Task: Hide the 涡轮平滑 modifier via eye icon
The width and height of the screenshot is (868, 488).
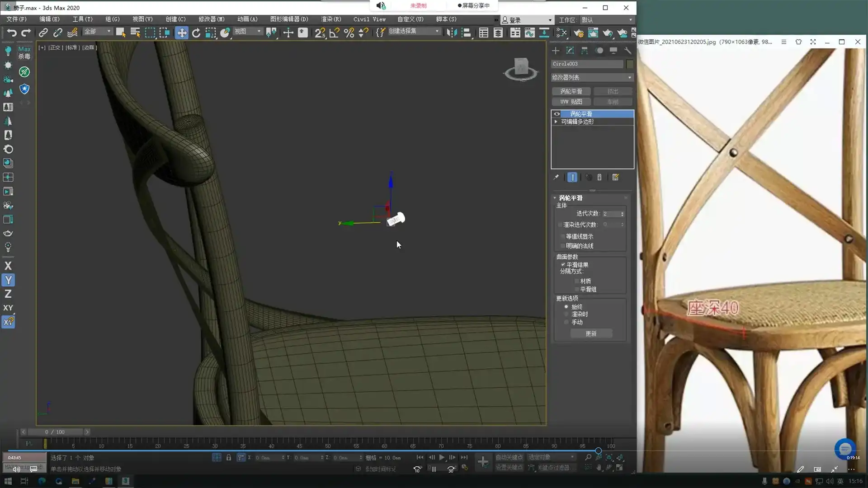Action: point(557,114)
